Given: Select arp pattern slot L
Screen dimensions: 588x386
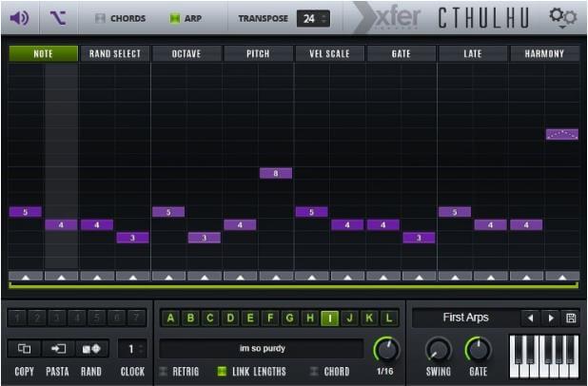Looking at the screenshot, I should click(389, 318).
